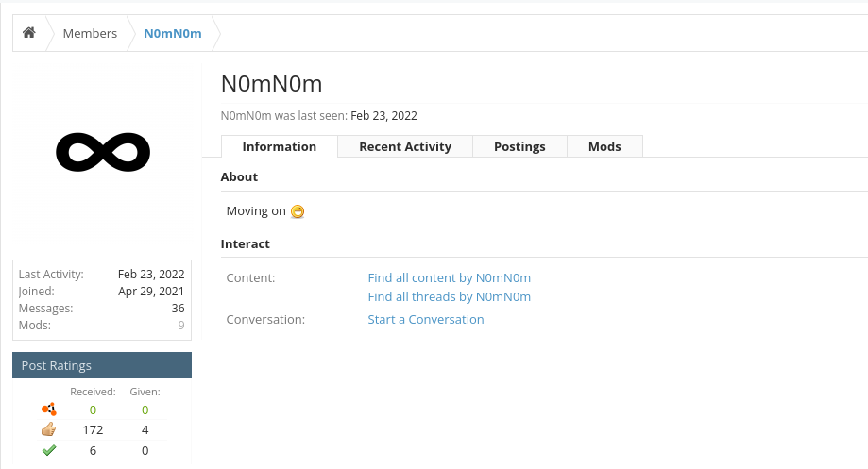The image size is (868, 469).
Task: View the Postings tab
Action: 519,146
